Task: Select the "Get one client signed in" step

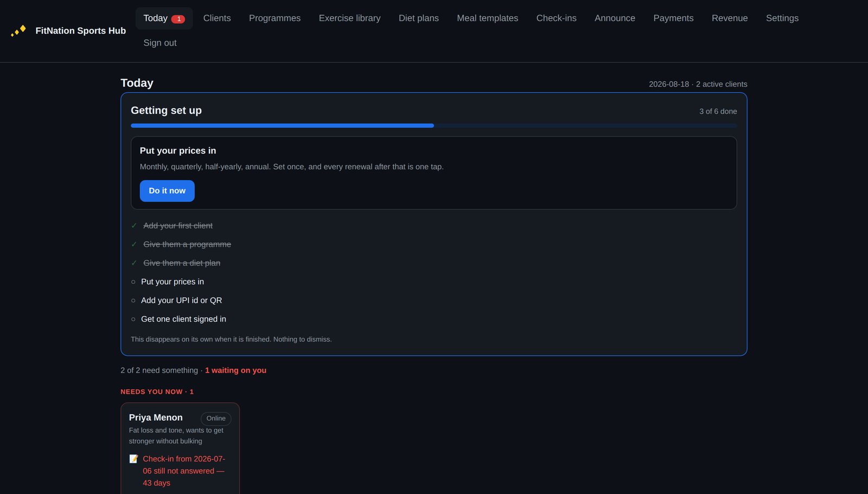Action: point(183,319)
